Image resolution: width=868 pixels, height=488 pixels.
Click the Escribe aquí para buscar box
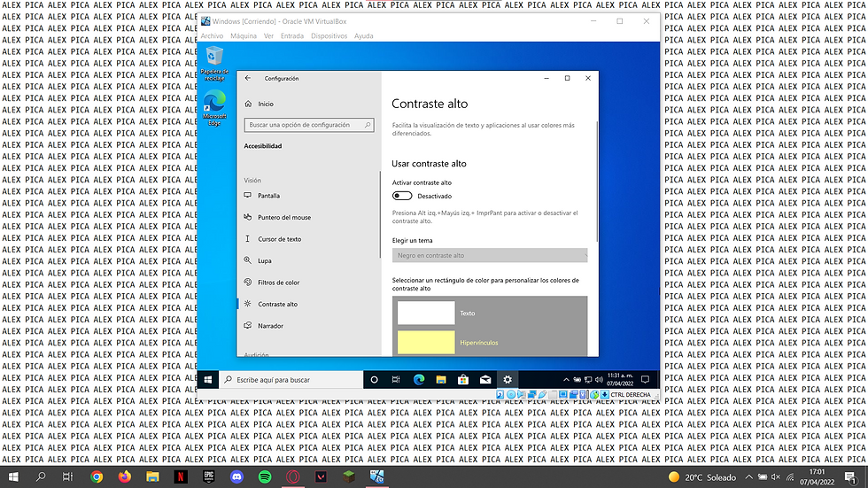(291, 380)
